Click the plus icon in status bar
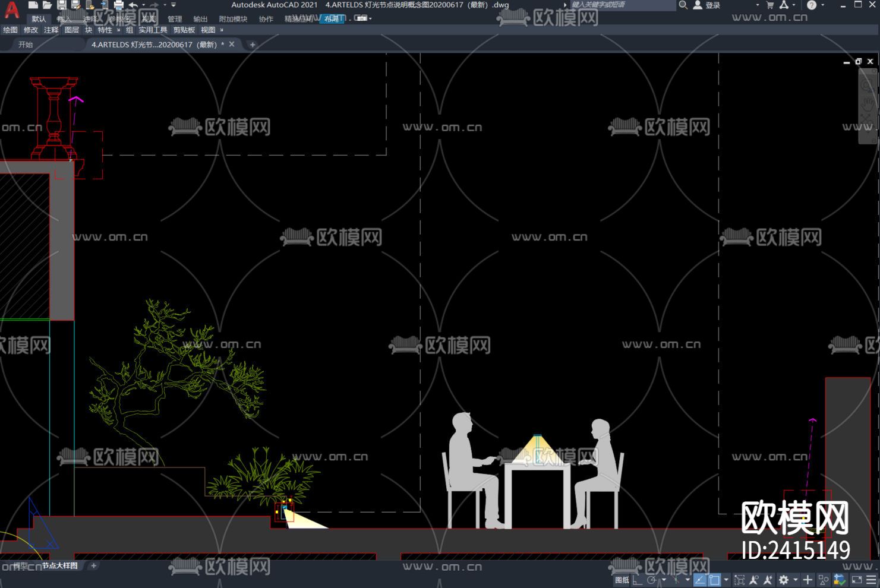Image resolution: width=880 pixels, height=588 pixels. tap(808, 580)
